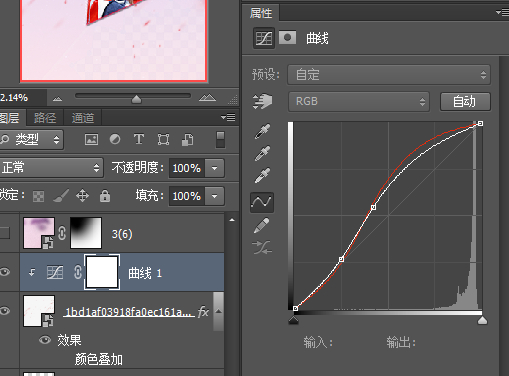Image resolution: width=509 pixels, height=376 pixels.
Task: Click the 自动 auto button
Action: click(465, 101)
